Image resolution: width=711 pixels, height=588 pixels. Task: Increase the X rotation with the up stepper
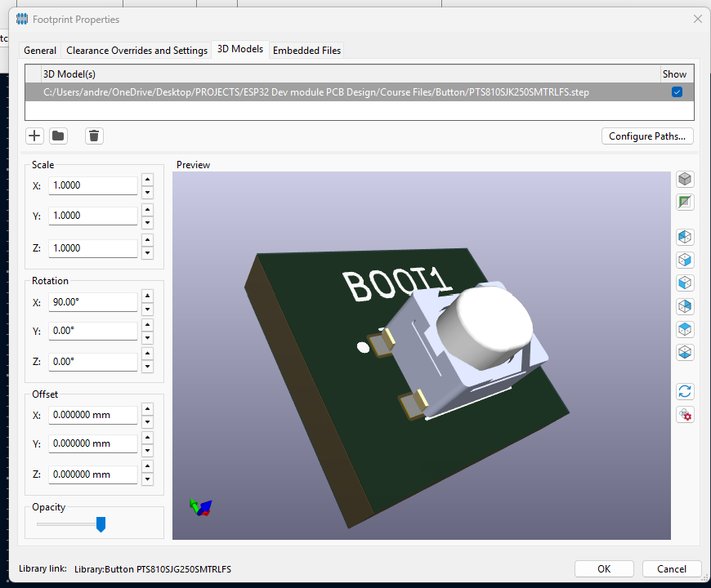click(x=147, y=296)
